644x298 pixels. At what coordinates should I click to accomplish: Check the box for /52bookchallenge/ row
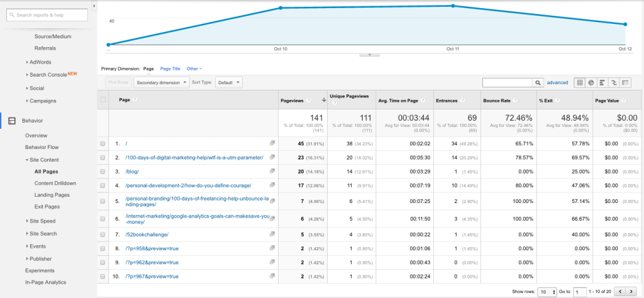103,235
